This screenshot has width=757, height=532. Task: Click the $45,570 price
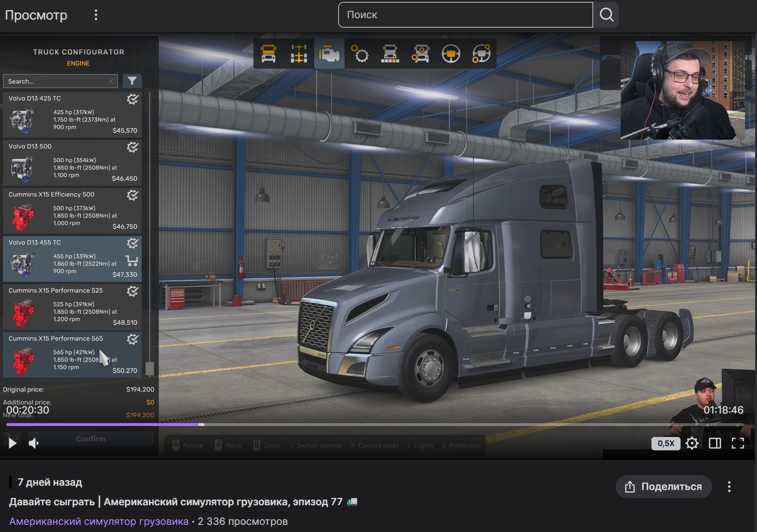pos(125,130)
